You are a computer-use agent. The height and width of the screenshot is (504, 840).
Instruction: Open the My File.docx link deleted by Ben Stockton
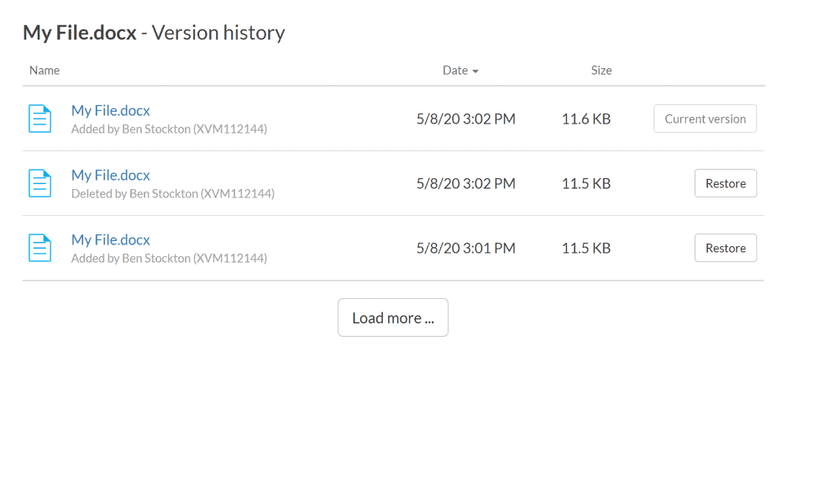[x=110, y=176]
